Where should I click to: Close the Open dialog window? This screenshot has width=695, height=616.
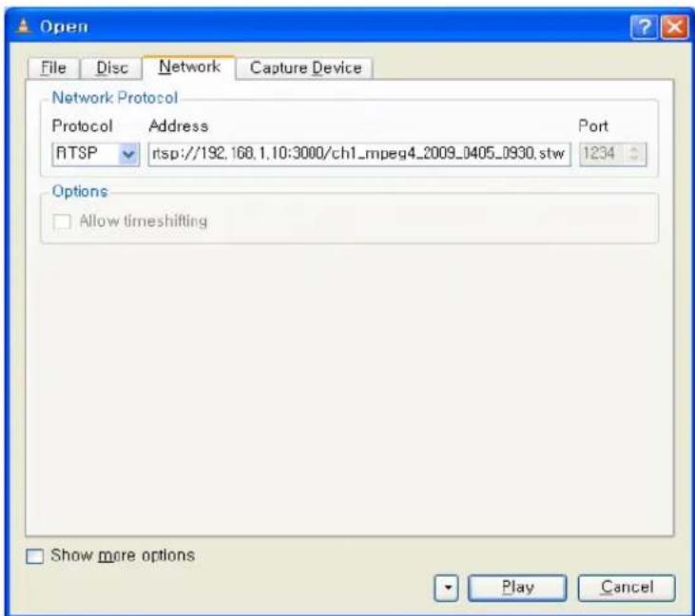pos(674,27)
